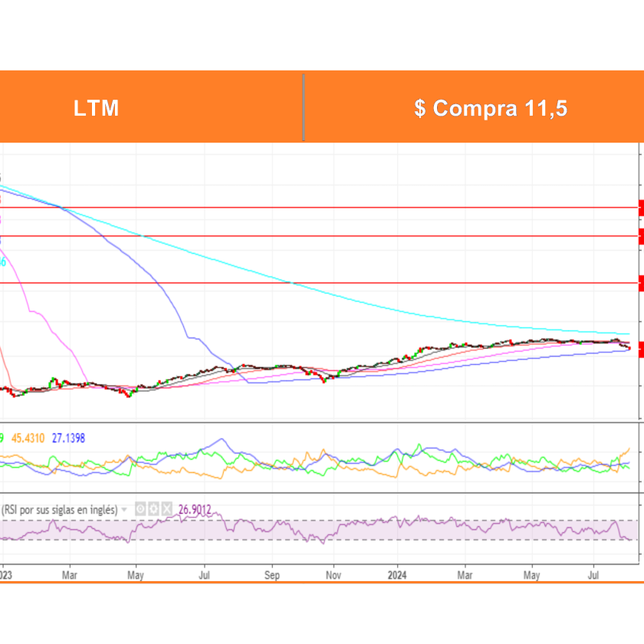
Task: Click the 2024 label on time axis
Action: pyautogui.click(x=397, y=552)
